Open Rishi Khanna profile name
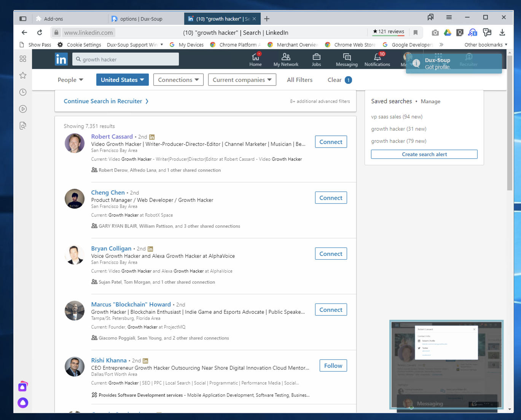This screenshot has height=420, width=521. click(109, 360)
